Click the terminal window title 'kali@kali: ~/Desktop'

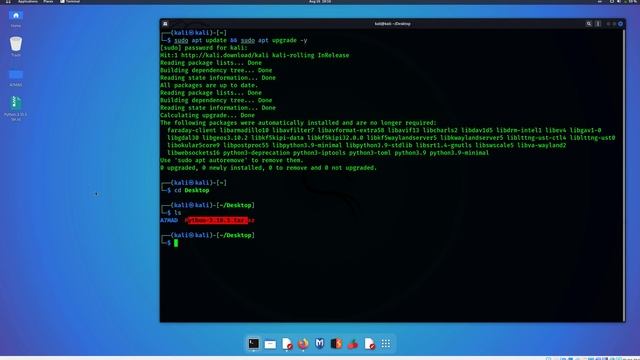click(x=392, y=24)
